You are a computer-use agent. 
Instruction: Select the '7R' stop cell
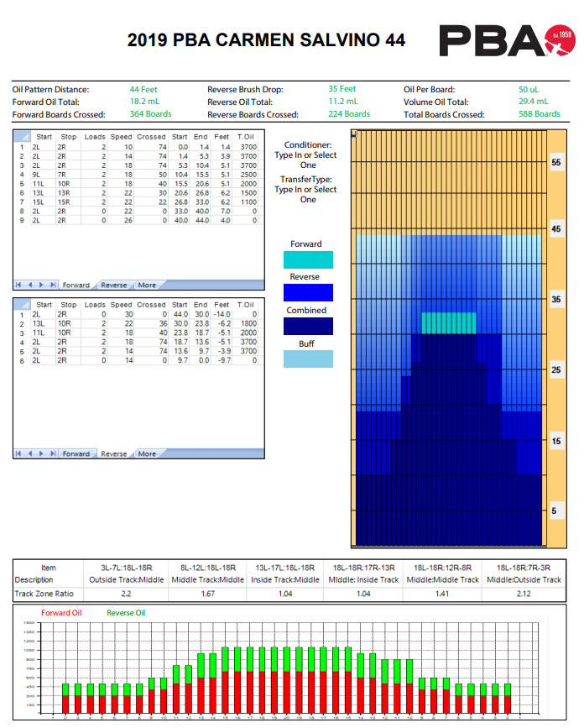coord(68,175)
